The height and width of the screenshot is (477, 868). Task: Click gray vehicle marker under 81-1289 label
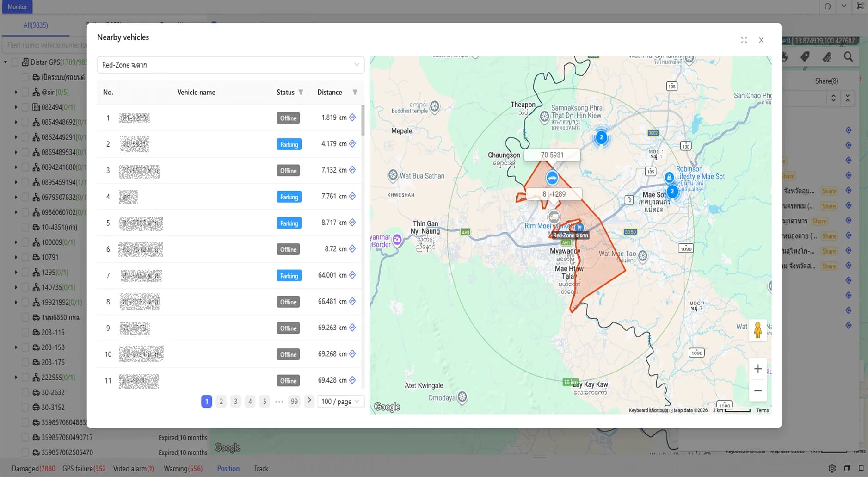pyautogui.click(x=554, y=217)
